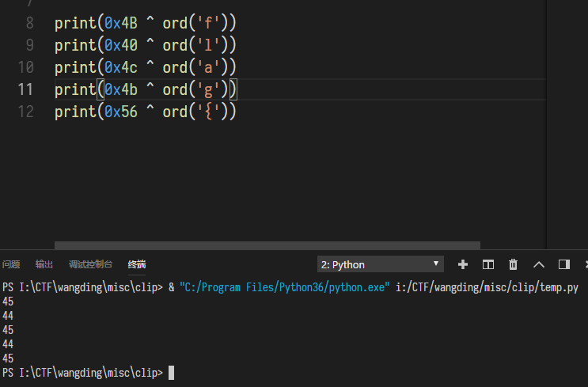Switch to the 问题 (Problems) tab

point(11,264)
